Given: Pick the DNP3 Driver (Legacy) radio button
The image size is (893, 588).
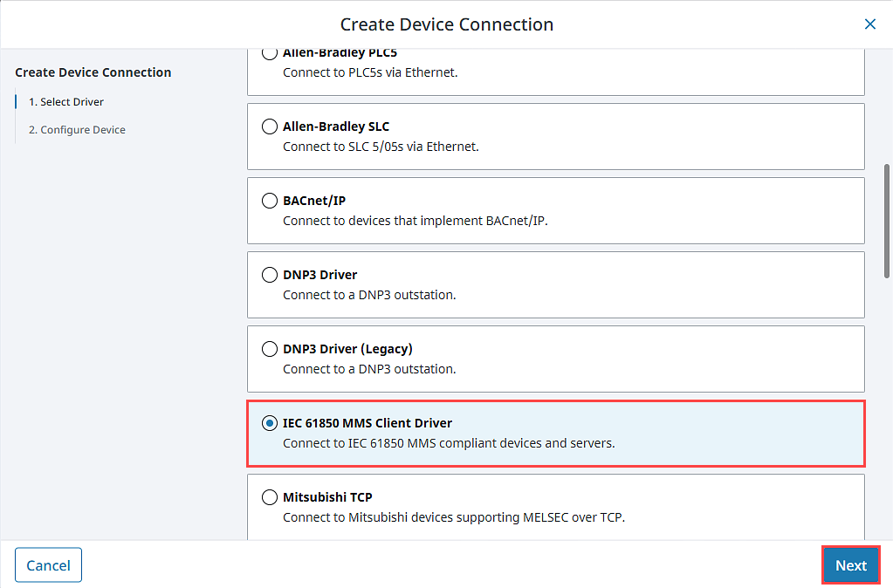Looking at the screenshot, I should (x=270, y=348).
